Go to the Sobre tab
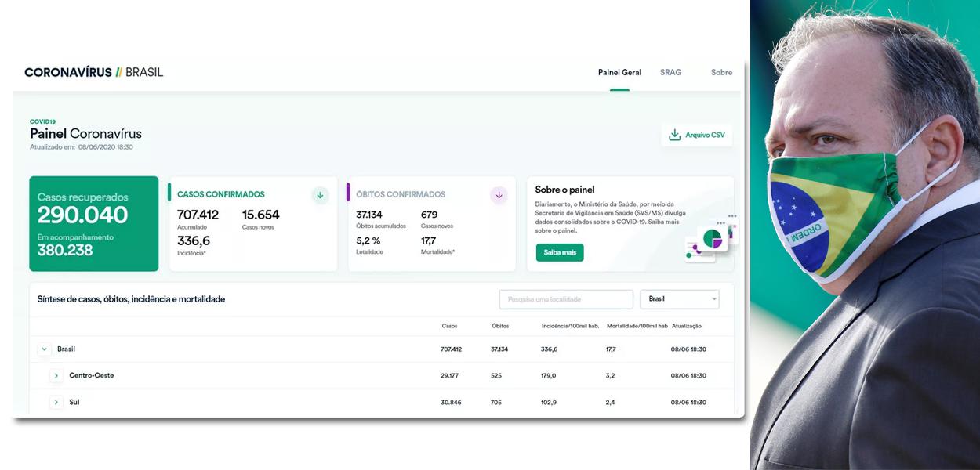The image size is (980, 470). pos(721,72)
